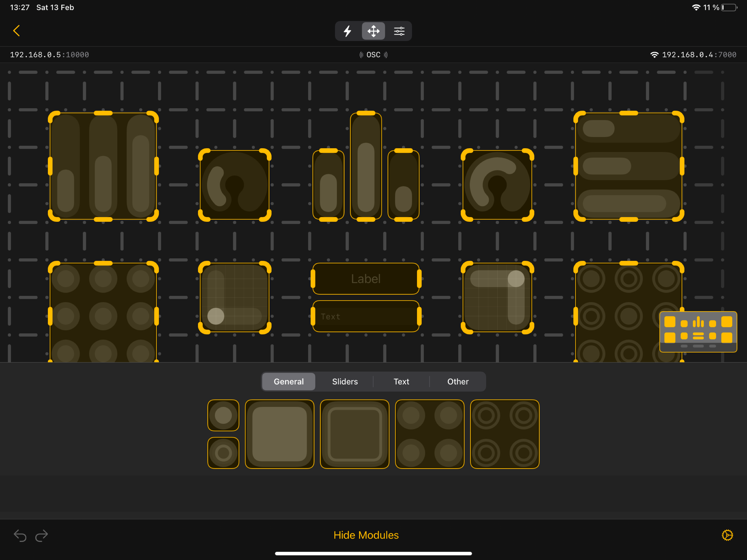Image resolution: width=747 pixels, height=560 pixels.
Task: Select the right knob module on canvas
Action: [497, 185]
